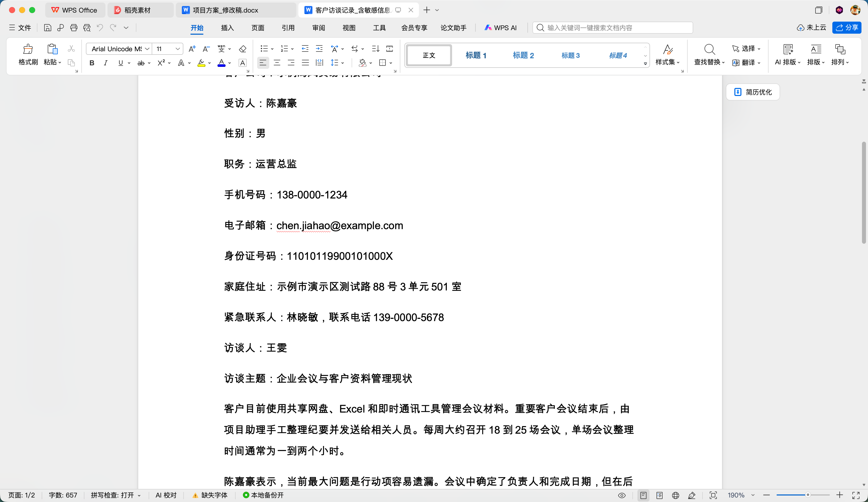Toggle bold formatting
The image size is (868, 502).
click(x=92, y=63)
